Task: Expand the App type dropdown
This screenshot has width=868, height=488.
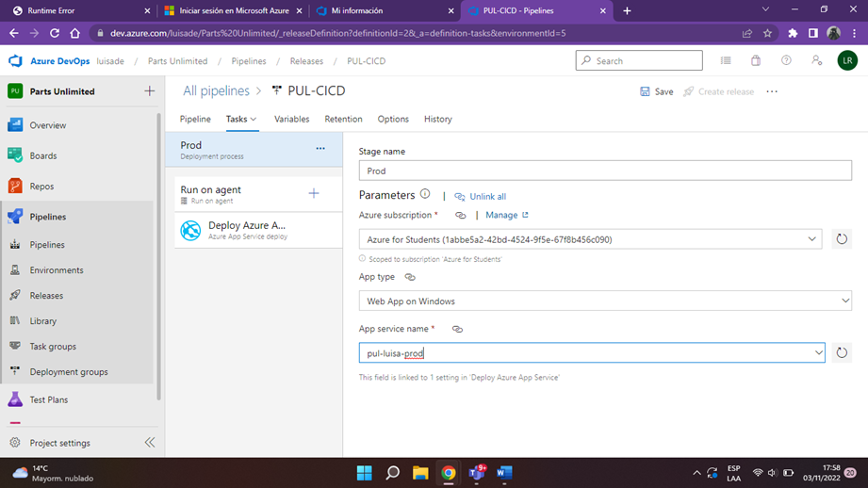Action: (844, 301)
